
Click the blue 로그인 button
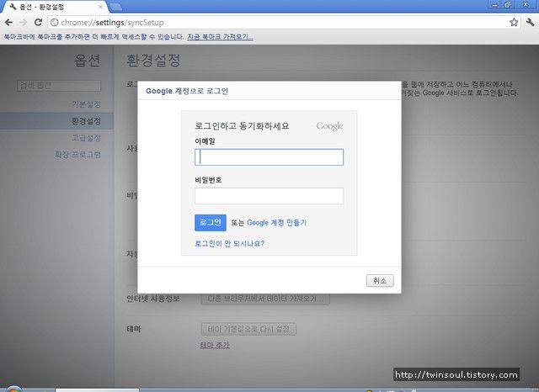(x=211, y=222)
